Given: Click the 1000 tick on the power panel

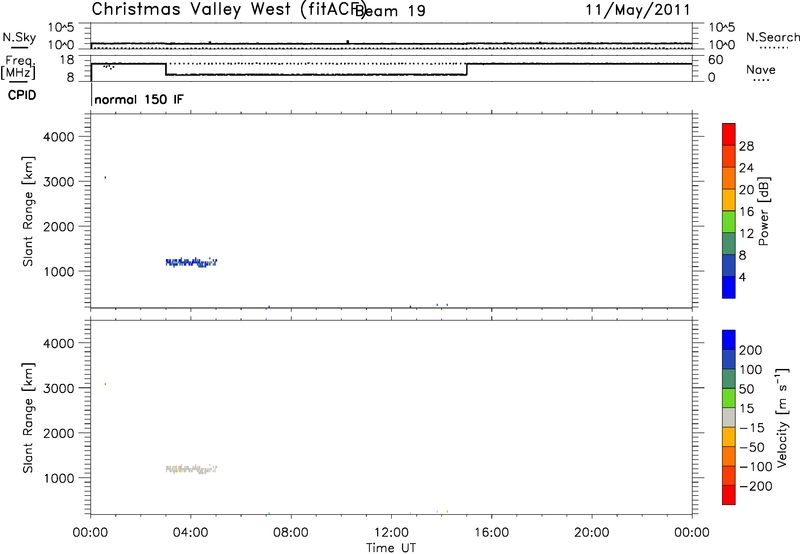Looking at the screenshot, I should pos(59,271).
